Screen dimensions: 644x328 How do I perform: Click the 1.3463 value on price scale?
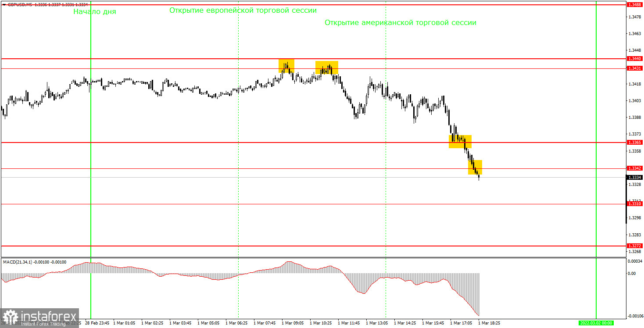[634, 33]
